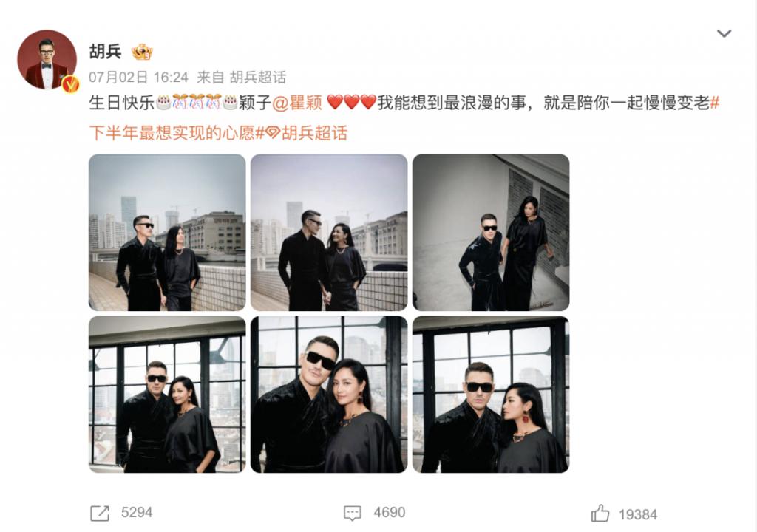Open second rooftop photo holding hands
The height and width of the screenshot is (532, 757).
click(x=329, y=233)
